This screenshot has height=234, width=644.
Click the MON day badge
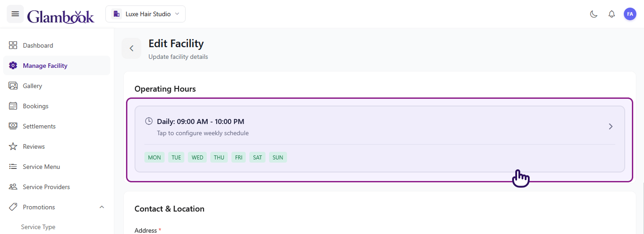tap(154, 157)
